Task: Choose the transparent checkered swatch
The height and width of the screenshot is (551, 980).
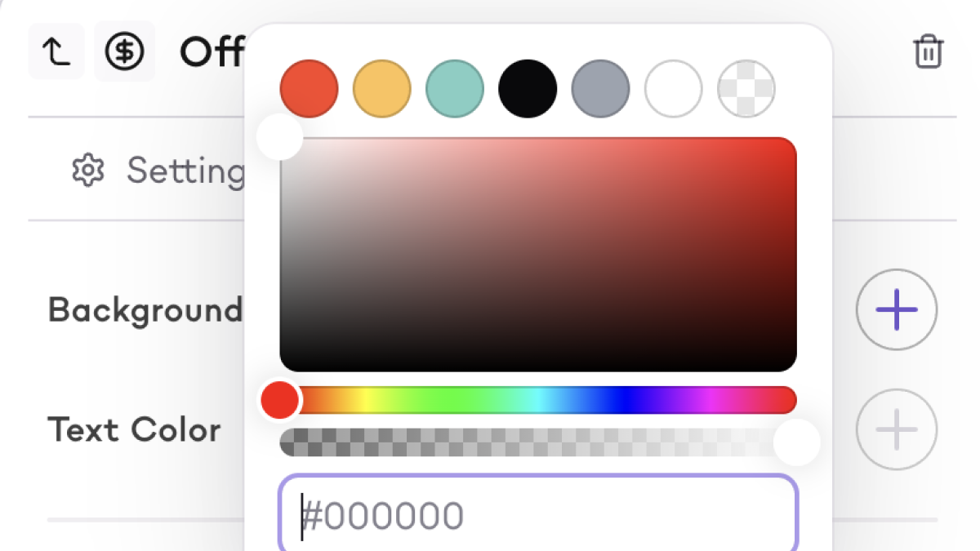Action: click(746, 88)
